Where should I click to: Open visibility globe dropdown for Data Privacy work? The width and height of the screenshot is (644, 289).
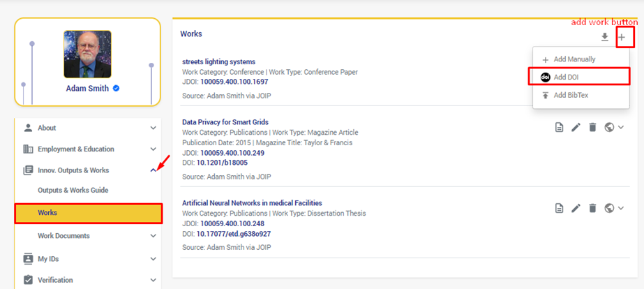click(613, 127)
